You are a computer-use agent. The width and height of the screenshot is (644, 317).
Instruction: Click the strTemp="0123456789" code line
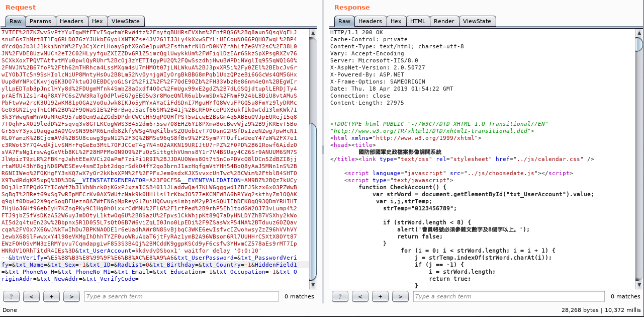click(x=421, y=208)
